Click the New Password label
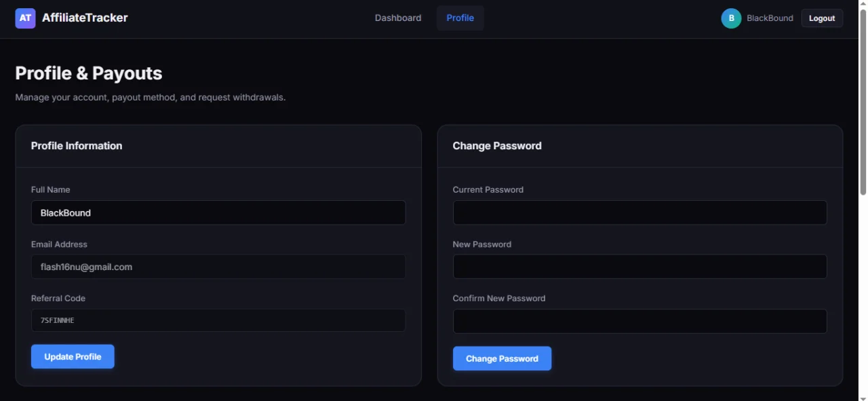 point(482,244)
